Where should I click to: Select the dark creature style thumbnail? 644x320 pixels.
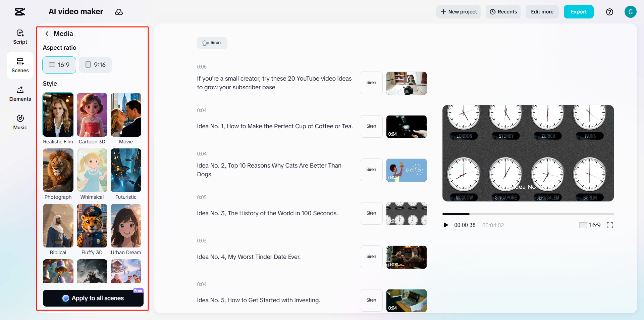[92, 271]
